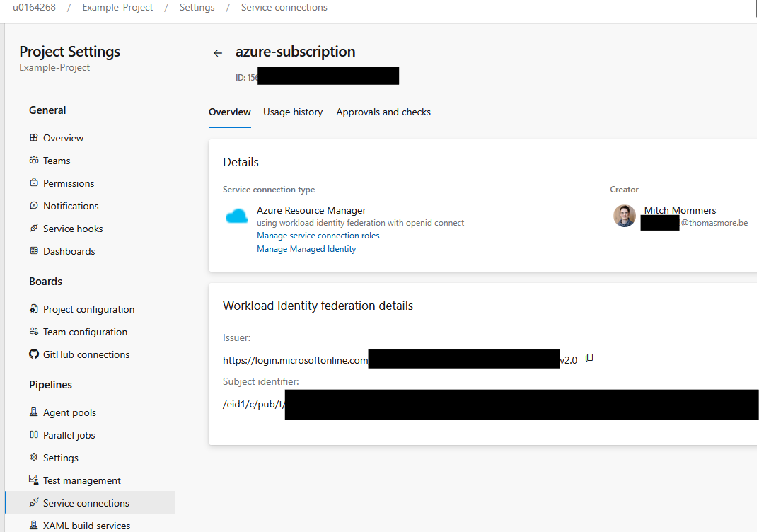Click the Permissions lock icon

33,183
